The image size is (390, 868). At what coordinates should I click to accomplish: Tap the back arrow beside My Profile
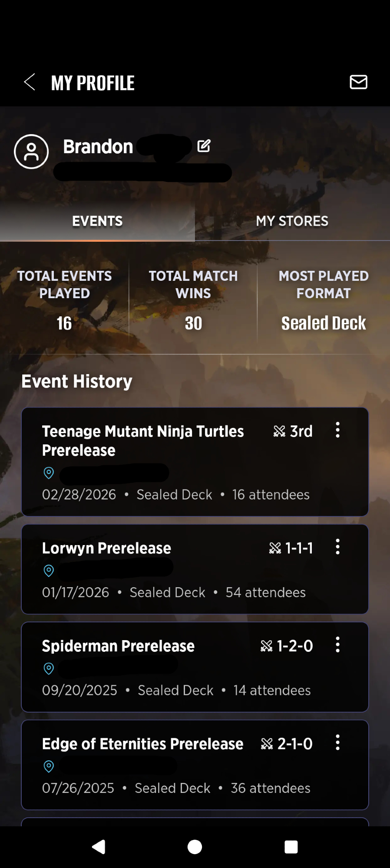30,82
